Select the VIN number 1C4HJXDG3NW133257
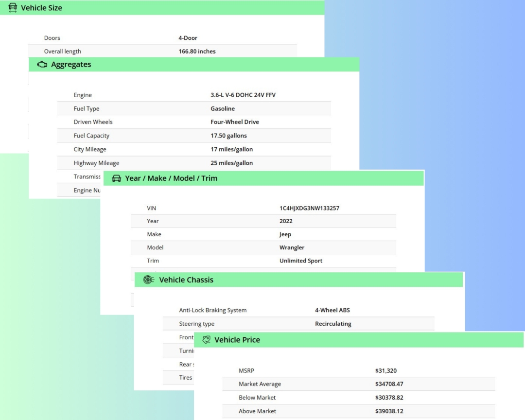 point(309,208)
